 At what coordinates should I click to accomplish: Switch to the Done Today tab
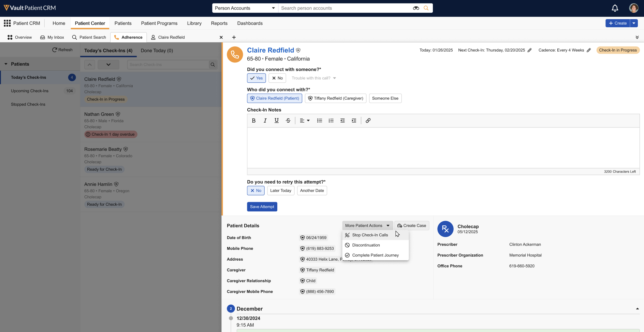pos(157,51)
